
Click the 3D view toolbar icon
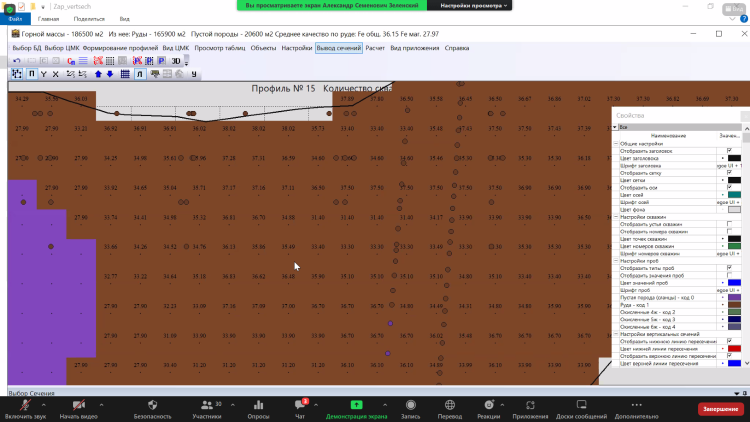pos(176,61)
